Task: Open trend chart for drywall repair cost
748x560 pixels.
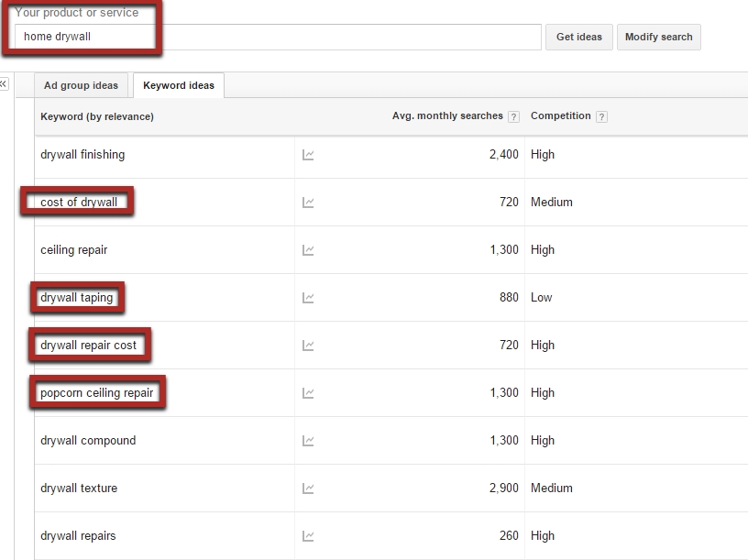Action: coord(308,346)
